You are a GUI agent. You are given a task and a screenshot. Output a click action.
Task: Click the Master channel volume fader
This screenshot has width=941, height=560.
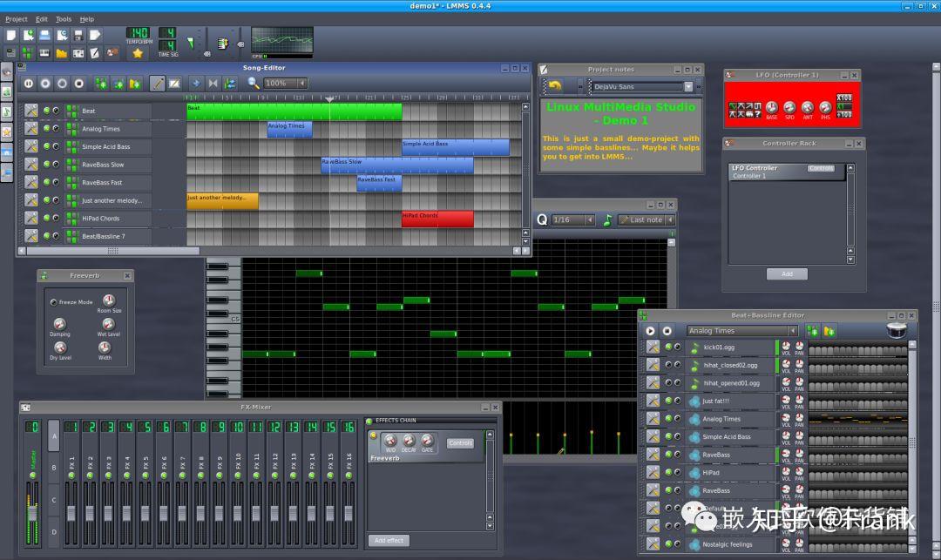click(x=33, y=512)
